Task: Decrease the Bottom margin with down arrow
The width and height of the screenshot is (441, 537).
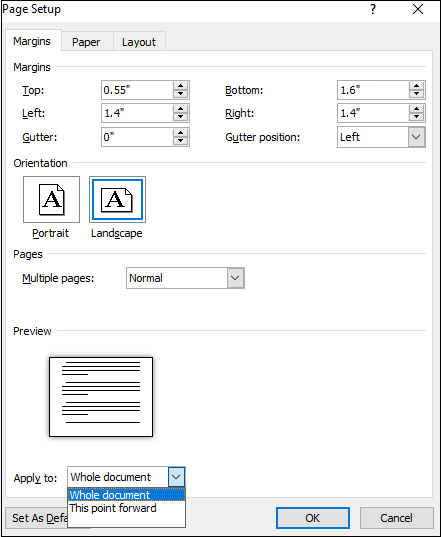Action: point(416,94)
